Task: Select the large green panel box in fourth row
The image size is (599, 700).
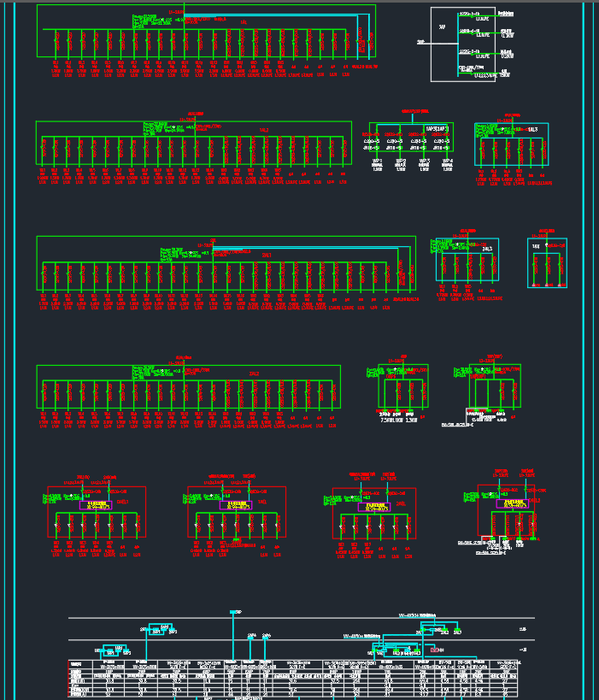Action: coord(188,387)
